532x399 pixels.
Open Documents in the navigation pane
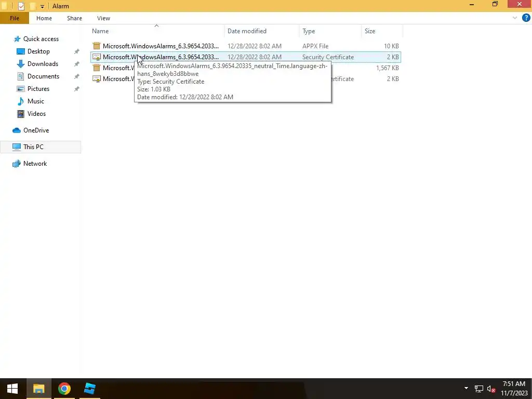coord(43,76)
